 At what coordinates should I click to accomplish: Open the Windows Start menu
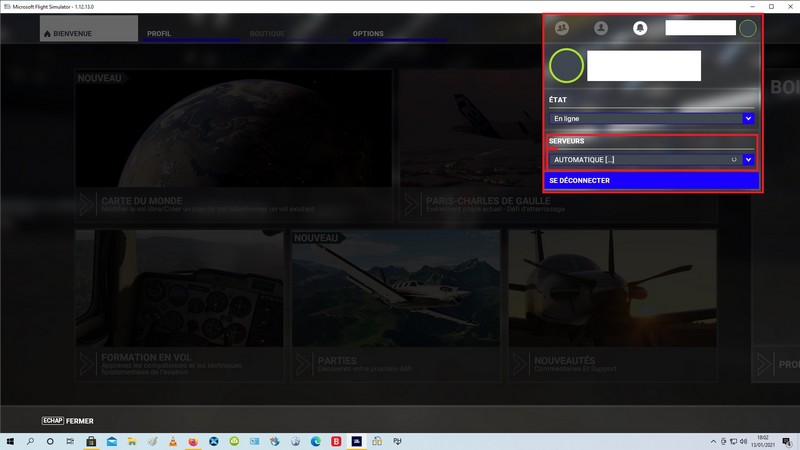tap(10, 441)
